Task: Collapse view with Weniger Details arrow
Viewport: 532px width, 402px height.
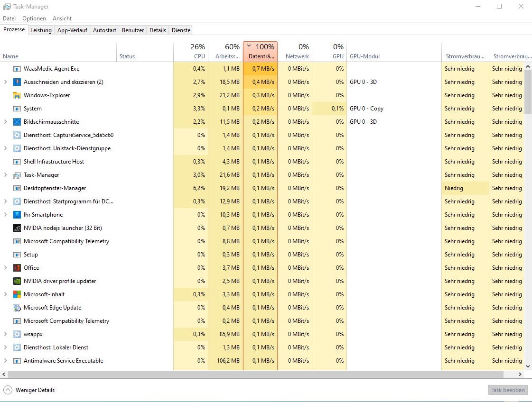Action: [8, 390]
